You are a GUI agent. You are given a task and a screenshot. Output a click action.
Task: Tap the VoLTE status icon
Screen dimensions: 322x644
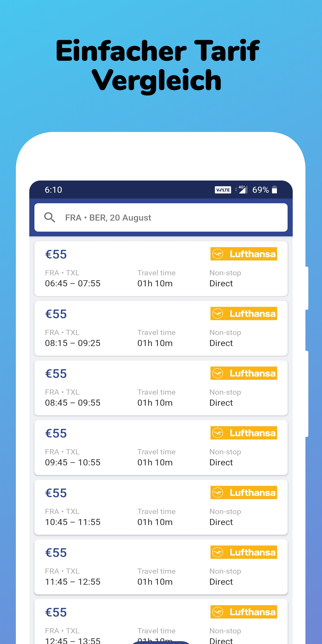(x=223, y=190)
